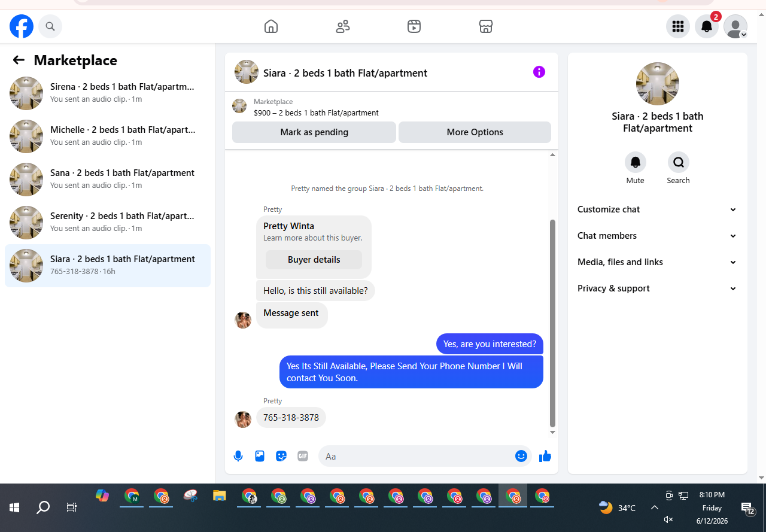Click the 'Yes, are you interested?' message

(490, 344)
